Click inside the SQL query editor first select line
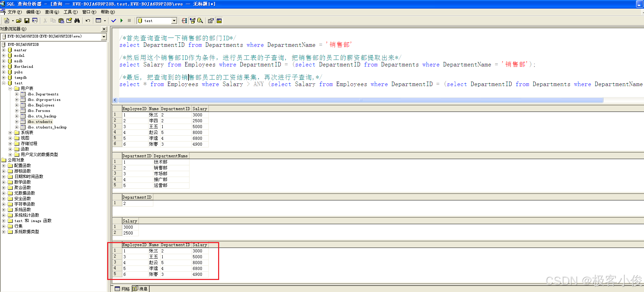Screen dimensions: 644x292 point(236,45)
